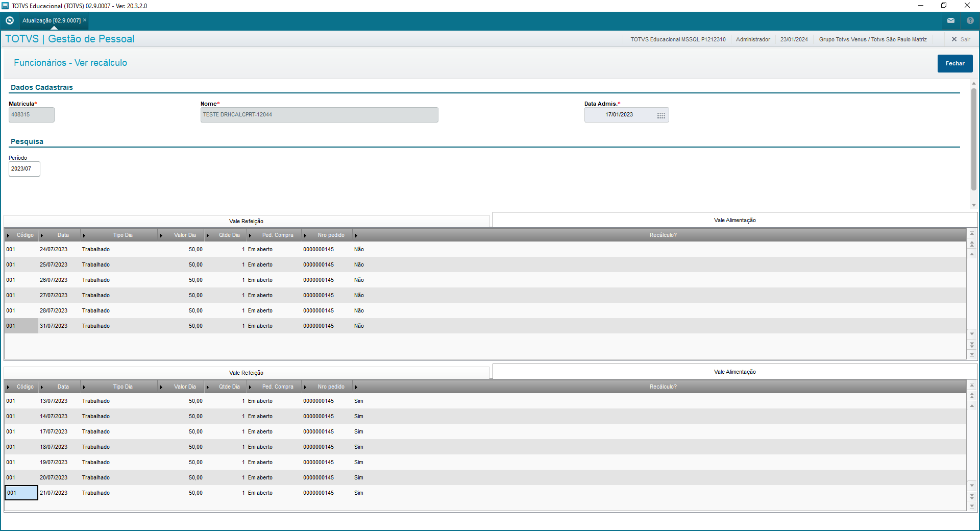This screenshot has width=980, height=531.
Task: Select the row dated 24/07/2023
Action: click(485, 250)
